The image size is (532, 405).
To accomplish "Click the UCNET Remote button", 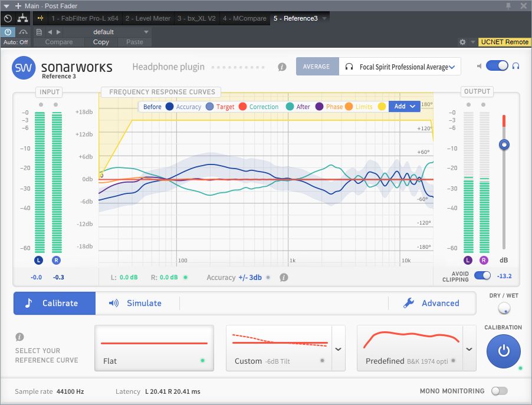I will click(x=504, y=42).
